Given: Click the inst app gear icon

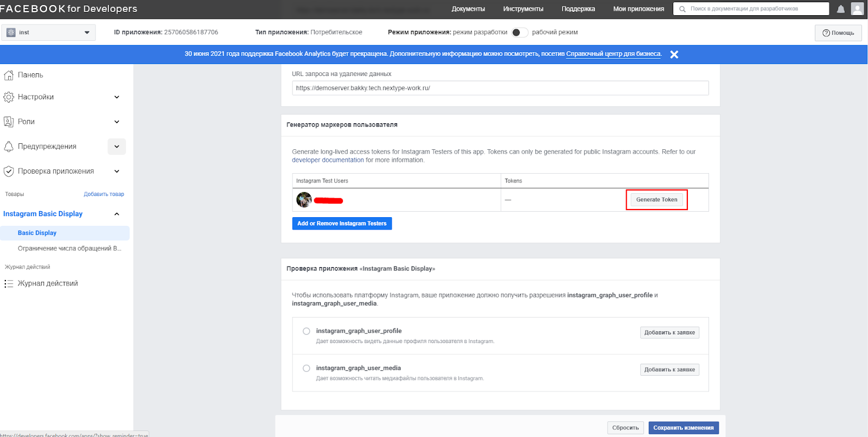Looking at the screenshot, I should click(x=11, y=33).
